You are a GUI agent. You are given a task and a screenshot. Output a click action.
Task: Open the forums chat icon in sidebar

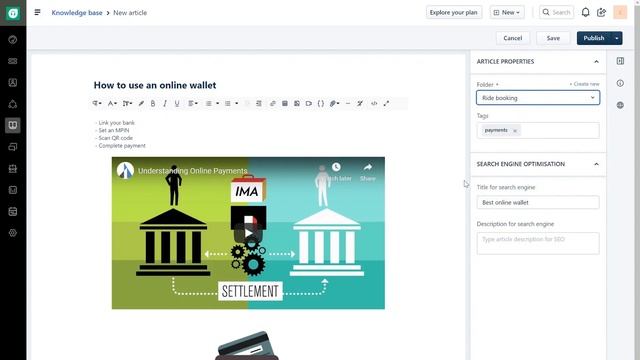point(13,147)
